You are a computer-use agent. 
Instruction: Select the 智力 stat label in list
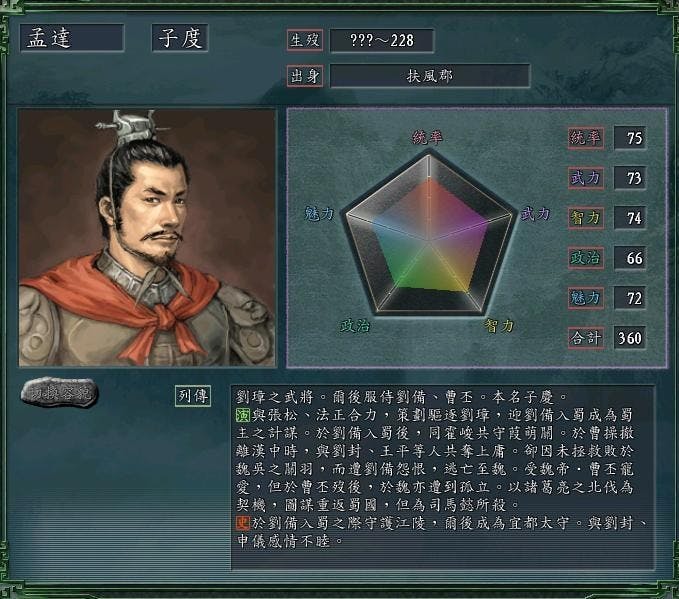(586, 218)
